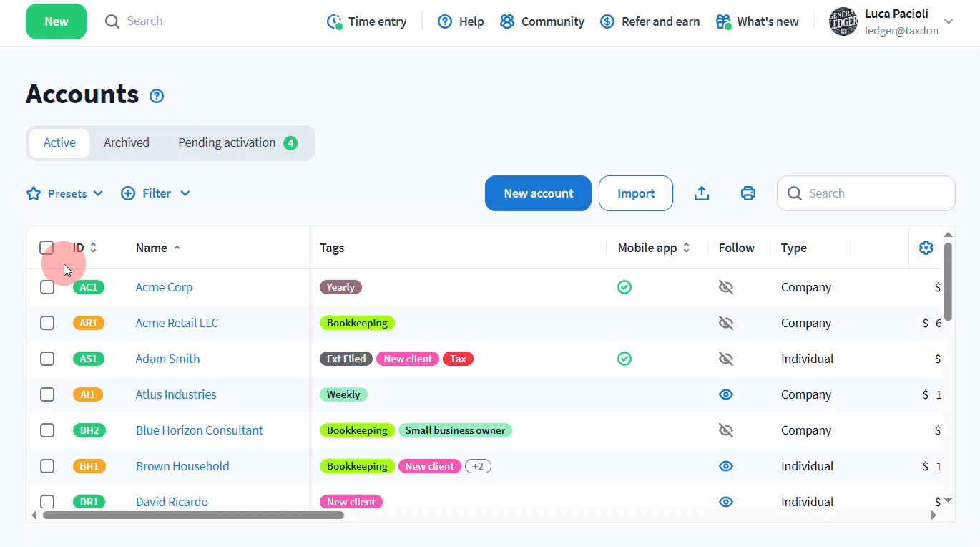Expand the Filter dropdown
The image size is (980, 547).
(155, 193)
